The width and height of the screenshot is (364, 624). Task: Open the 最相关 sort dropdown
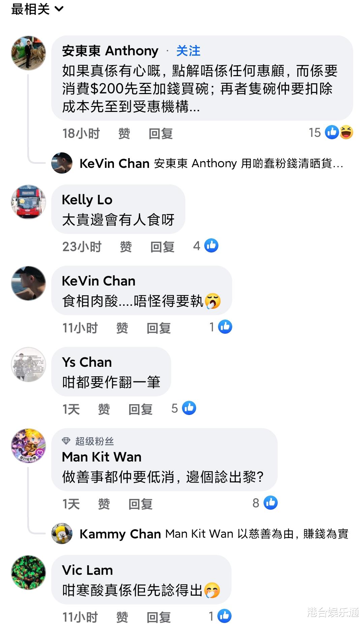[37, 9]
